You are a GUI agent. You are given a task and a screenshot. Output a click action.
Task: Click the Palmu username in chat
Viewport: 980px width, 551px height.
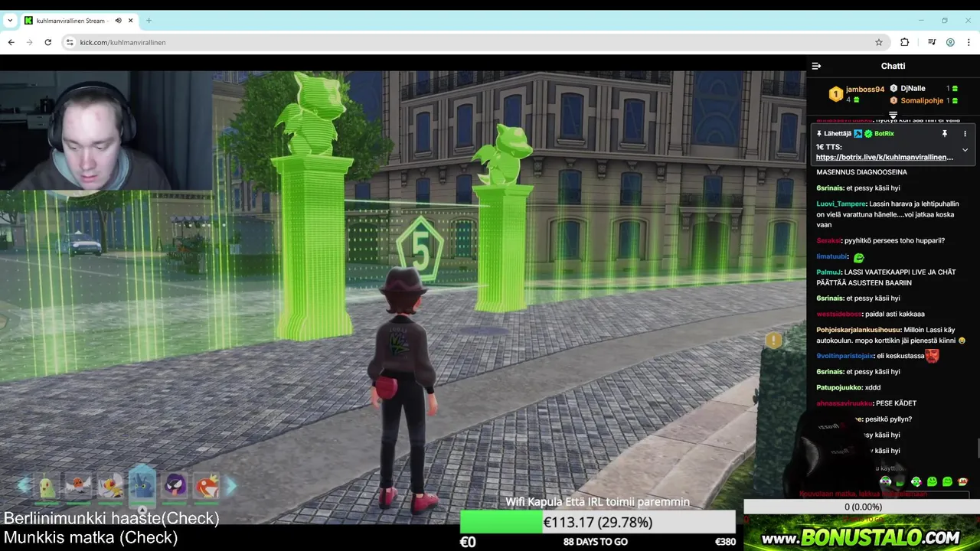tap(828, 272)
